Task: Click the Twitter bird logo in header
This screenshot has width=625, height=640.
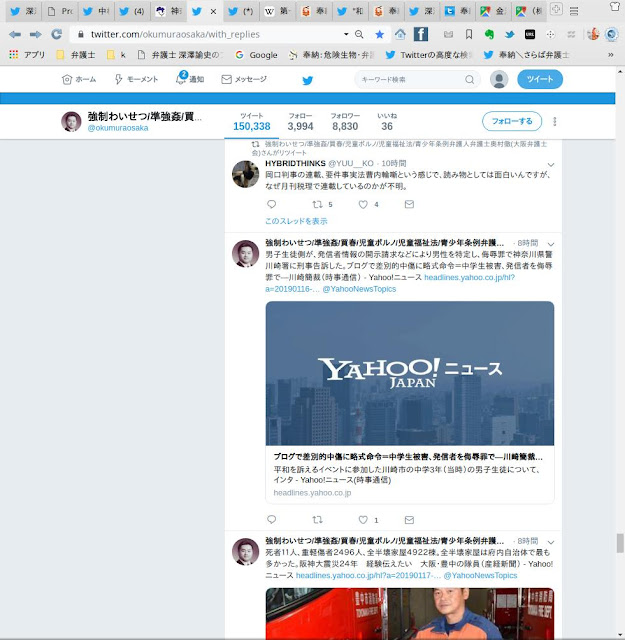Action: click(307, 80)
